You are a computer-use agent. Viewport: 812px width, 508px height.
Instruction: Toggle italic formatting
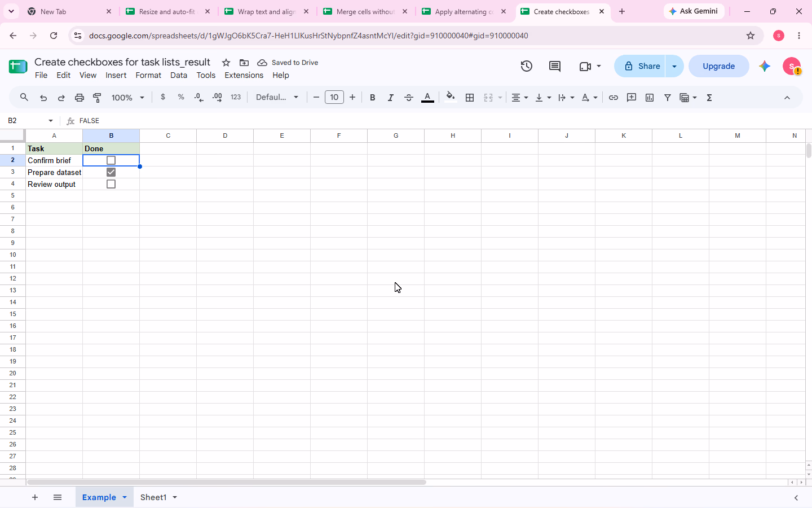390,98
